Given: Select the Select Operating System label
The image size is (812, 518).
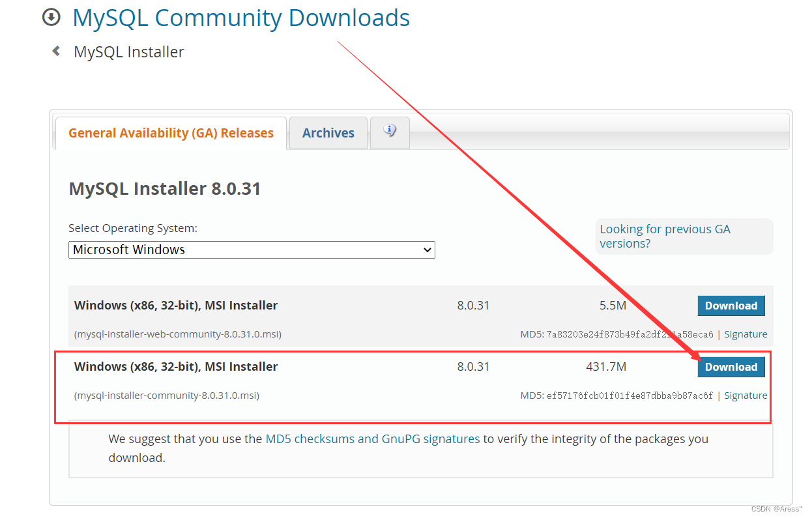Looking at the screenshot, I should [x=133, y=229].
